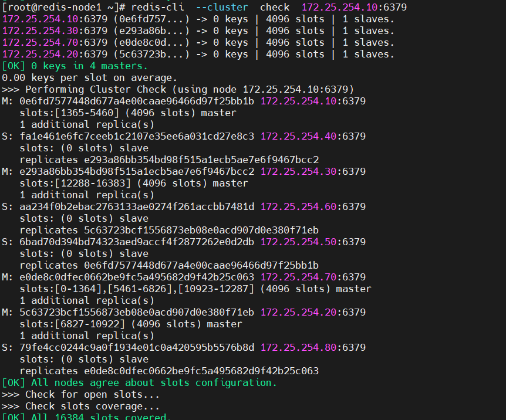Click 'replicates e0de8c0dfec0662be9fc5a495682d9f42b25c063' line
The width and height of the screenshot is (506, 420).
pyautogui.click(x=169, y=371)
